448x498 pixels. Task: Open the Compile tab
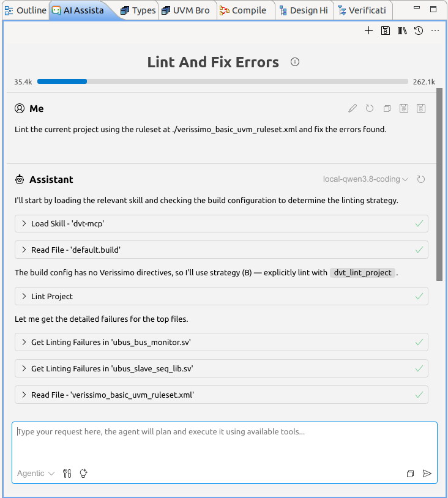244,10
